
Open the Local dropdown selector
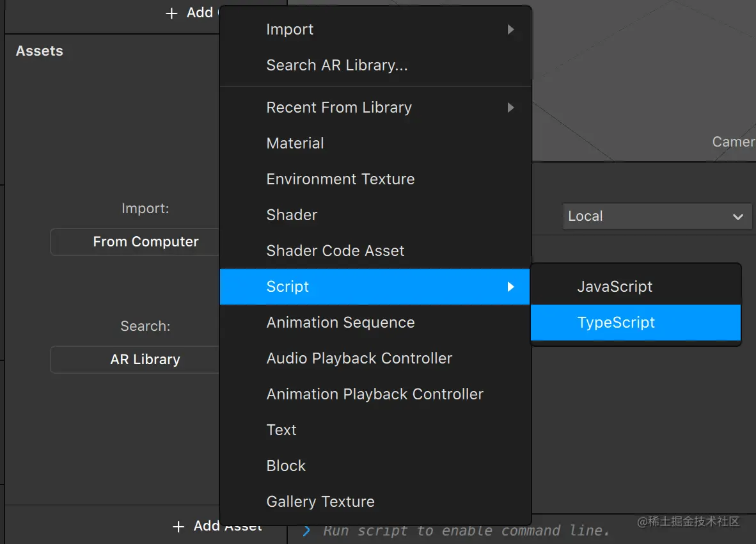(x=657, y=216)
